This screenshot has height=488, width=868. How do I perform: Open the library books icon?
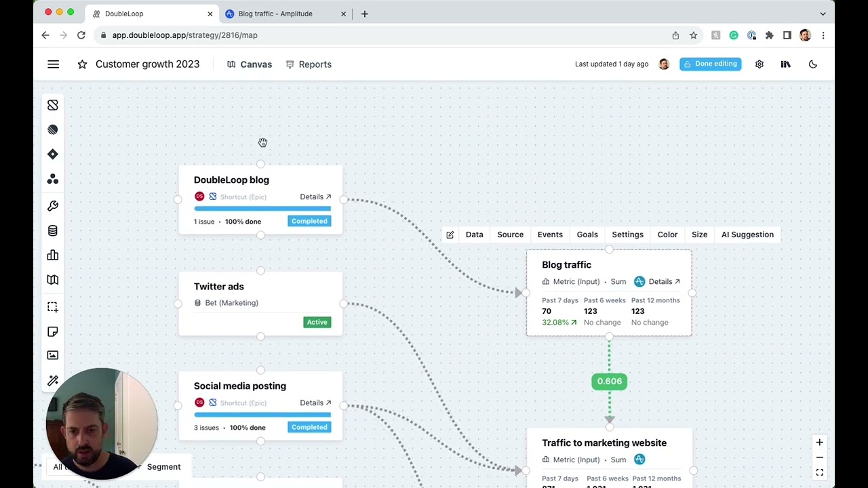point(785,64)
